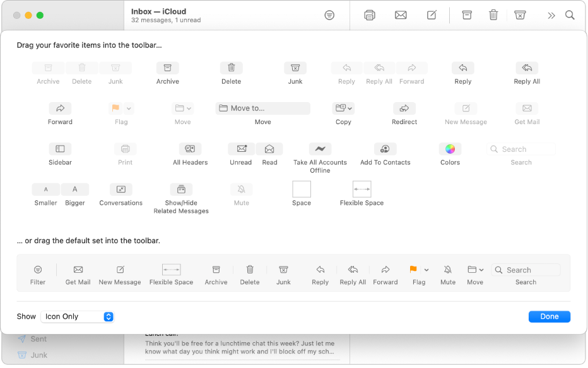Click the All Headers icon
The height and width of the screenshot is (368, 588).
click(190, 149)
